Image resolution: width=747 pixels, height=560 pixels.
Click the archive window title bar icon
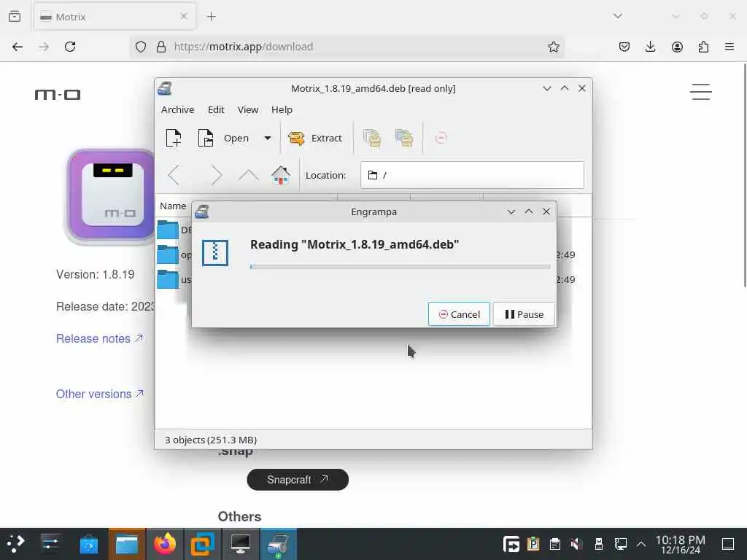165,88
